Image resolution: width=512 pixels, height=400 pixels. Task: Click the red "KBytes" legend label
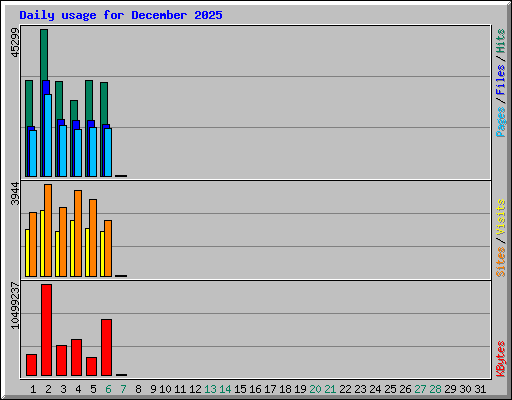501,359
